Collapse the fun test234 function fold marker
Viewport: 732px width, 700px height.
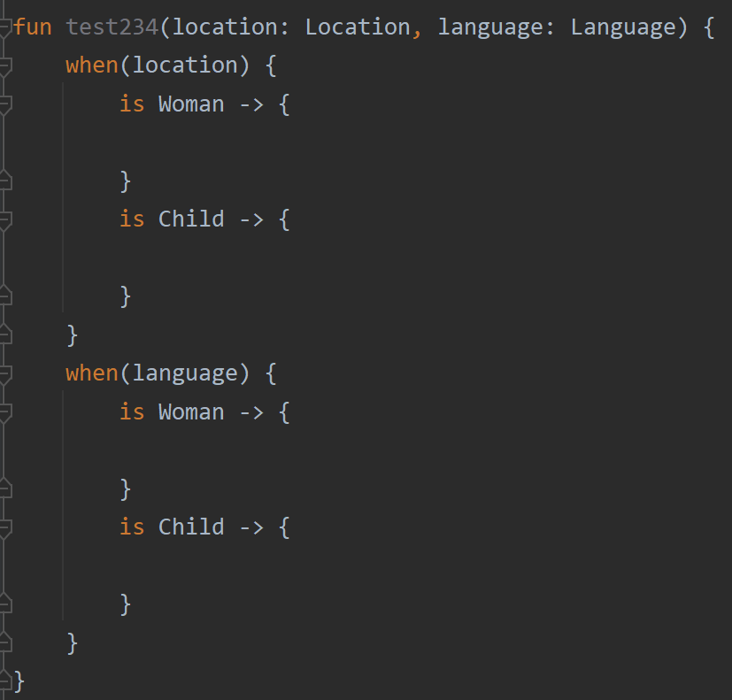point(4,27)
